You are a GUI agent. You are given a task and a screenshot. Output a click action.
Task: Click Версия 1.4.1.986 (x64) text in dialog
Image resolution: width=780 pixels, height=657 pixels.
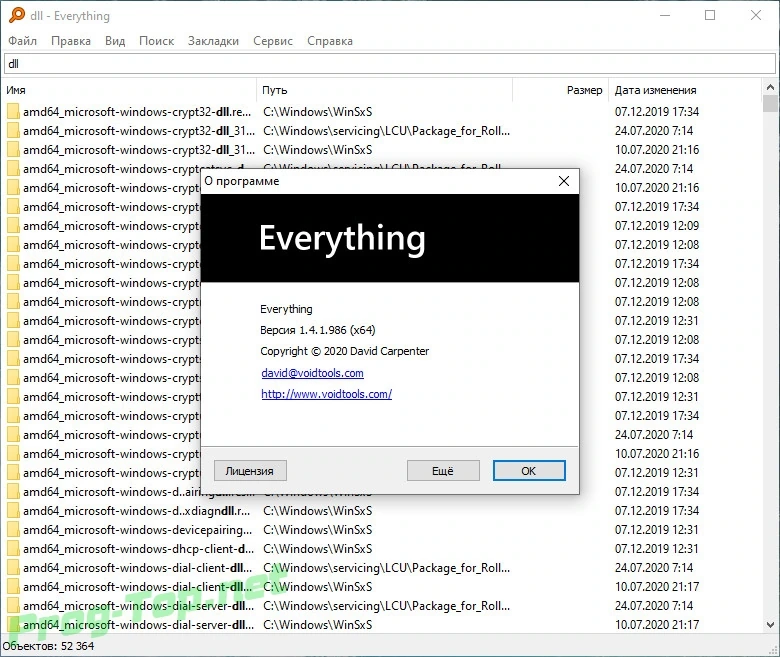pos(317,330)
